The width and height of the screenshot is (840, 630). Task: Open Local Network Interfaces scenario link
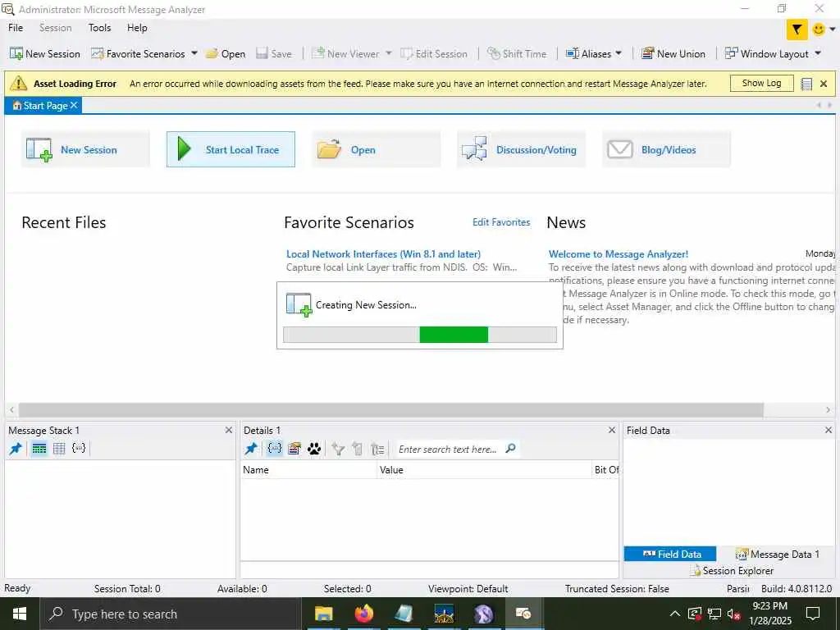click(x=383, y=254)
